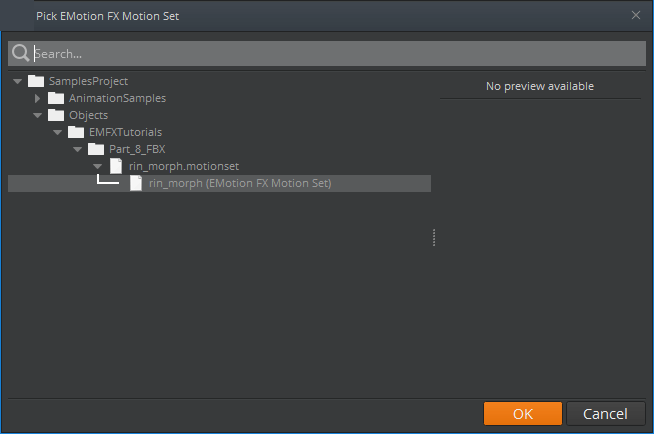This screenshot has width=654, height=434.
Task: Expand the AnimationSamples folder arrow
Action: click(38, 98)
